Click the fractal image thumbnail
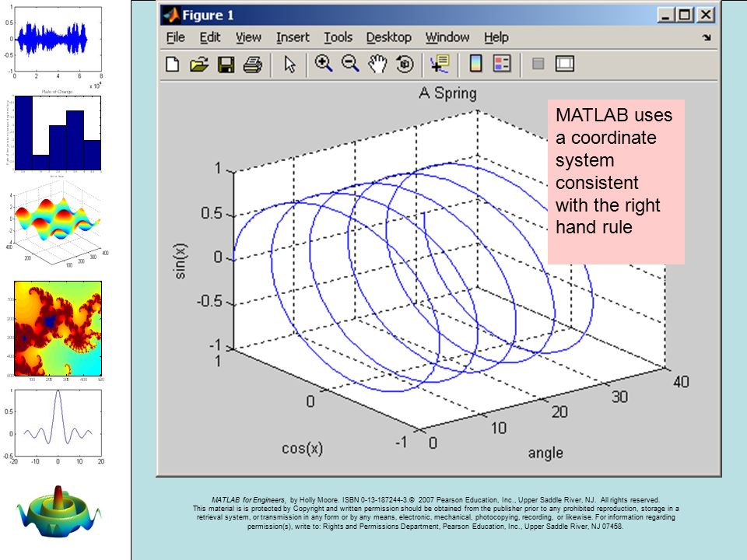The image size is (747, 560). point(58,328)
